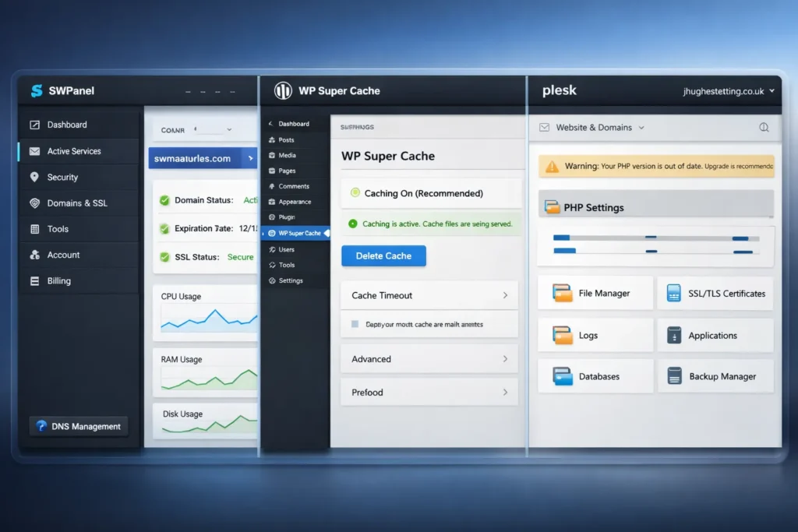Image resolution: width=798 pixels, height=532 pixels.
Task: Adjust the lower PHP Settings slider bar
Action: (656, 251)
